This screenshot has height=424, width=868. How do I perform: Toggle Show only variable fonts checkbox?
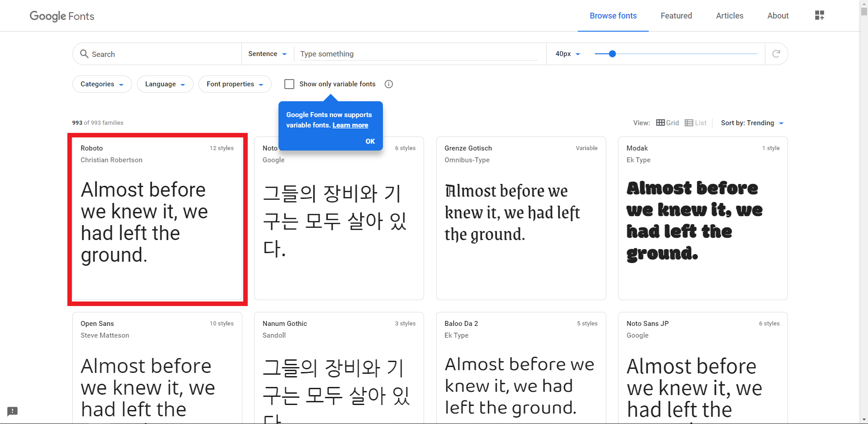[289, 84]
